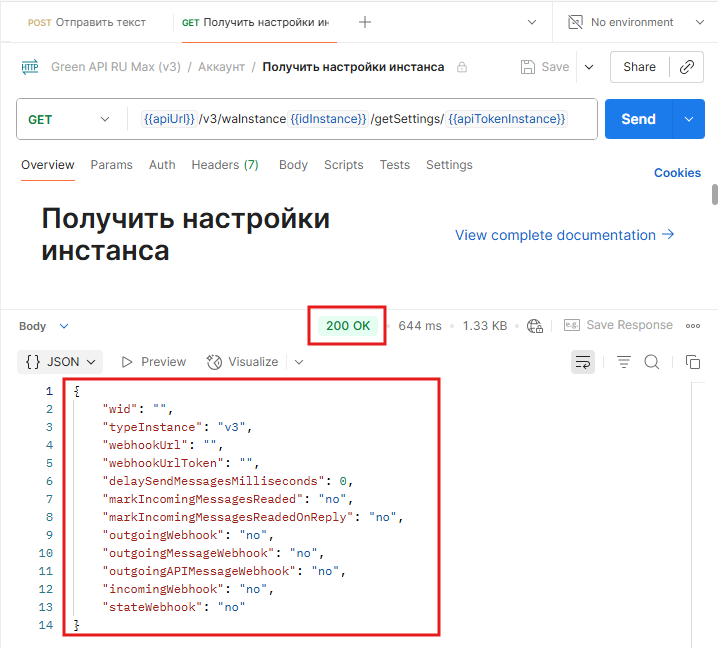Send the request

pos(638,119)
